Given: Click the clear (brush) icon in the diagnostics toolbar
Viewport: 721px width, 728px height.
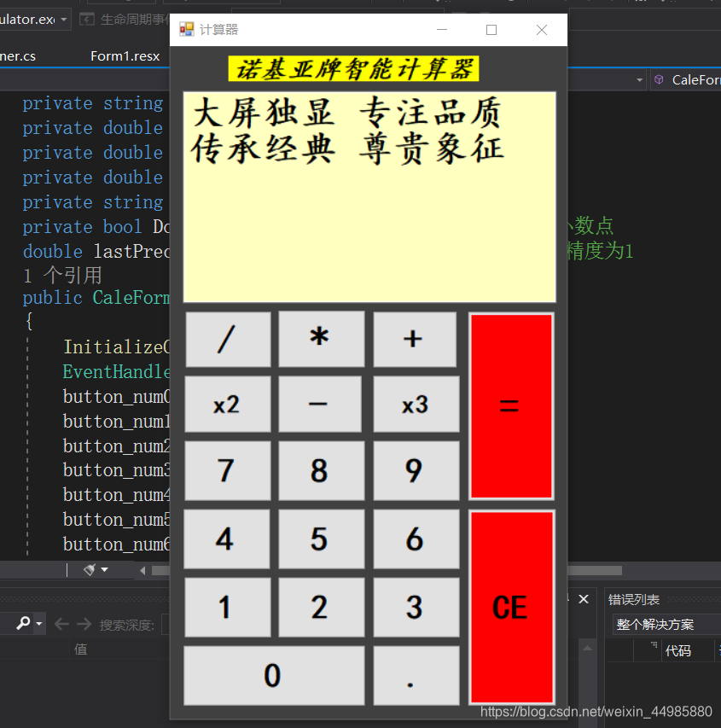Looking at the screenshot, I should (x=90, y=569).
